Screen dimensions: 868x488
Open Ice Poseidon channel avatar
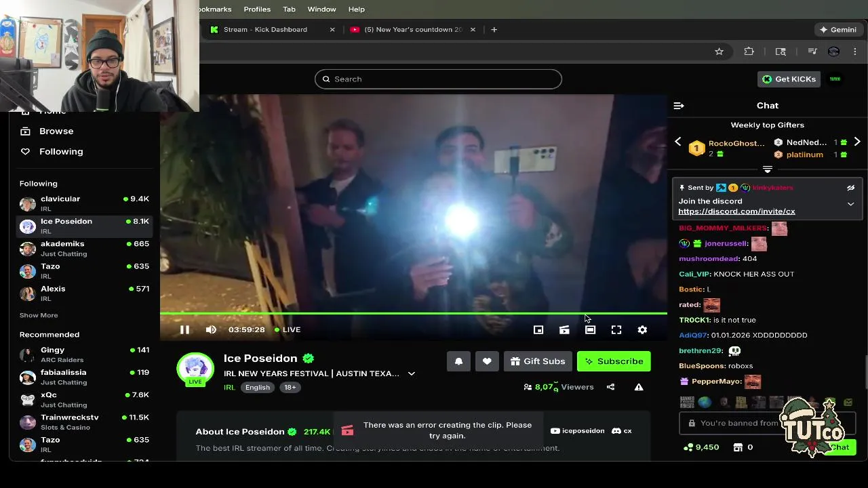point(195,368)
